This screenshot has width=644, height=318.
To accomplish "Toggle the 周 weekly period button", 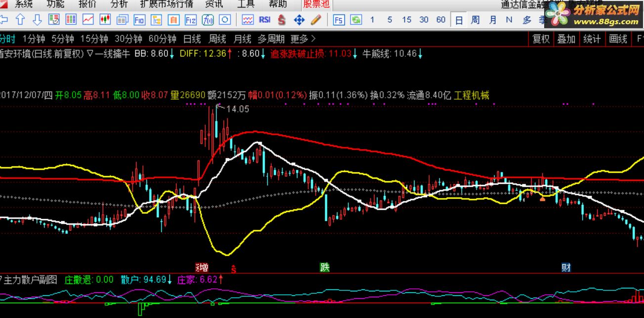I will pos(475,20).
